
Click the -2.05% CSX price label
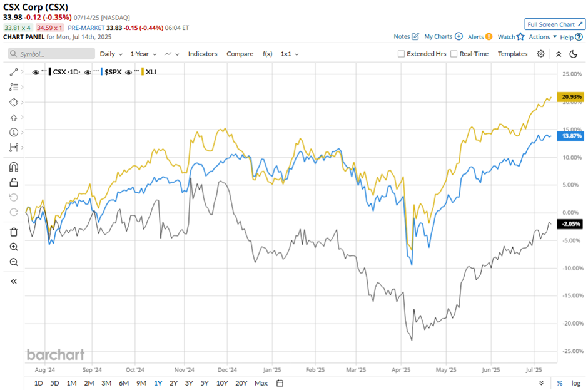(570, 224)
